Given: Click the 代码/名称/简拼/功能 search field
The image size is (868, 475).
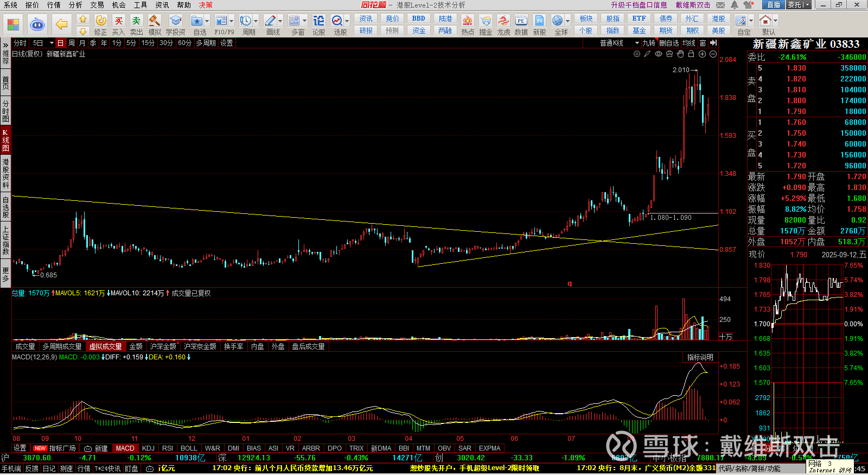Looking at the screenshot, I should (759, 468).
